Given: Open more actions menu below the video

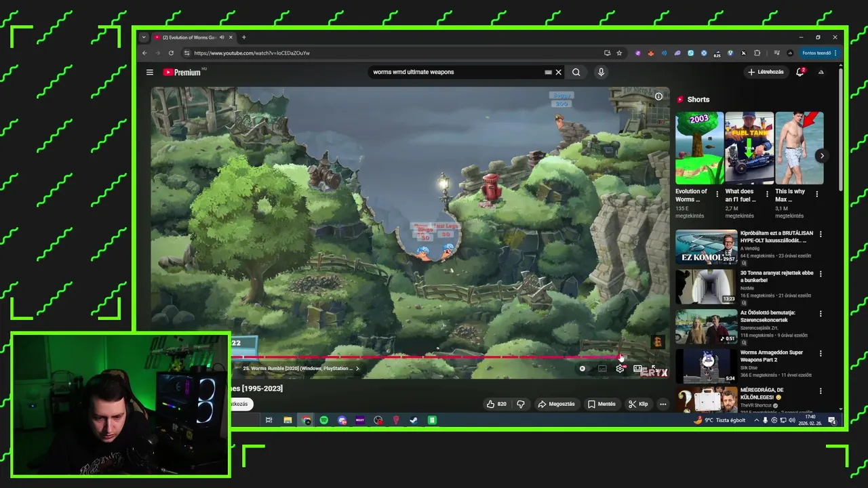Looking at the screenshot, I should (663, 404).
